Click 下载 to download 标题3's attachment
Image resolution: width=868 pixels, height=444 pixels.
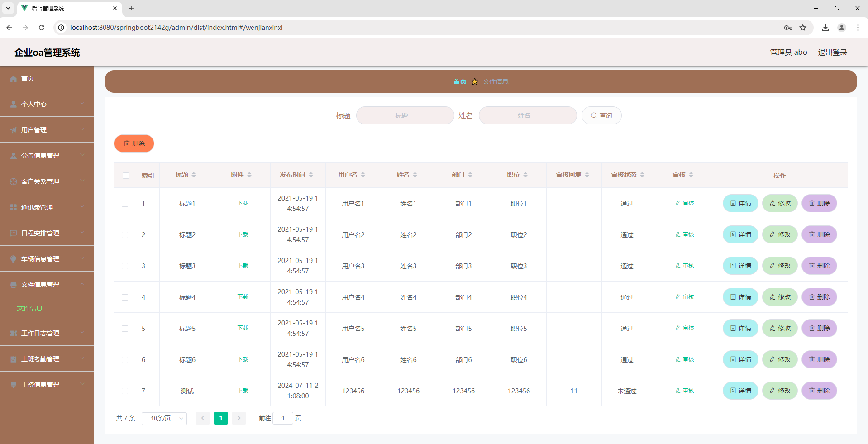(x=243, y=266)
